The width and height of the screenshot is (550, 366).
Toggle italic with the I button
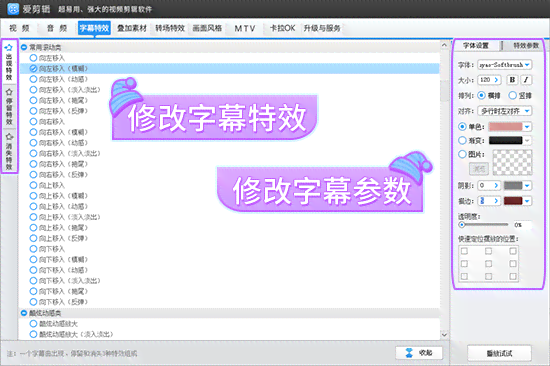tap(526, 80)
